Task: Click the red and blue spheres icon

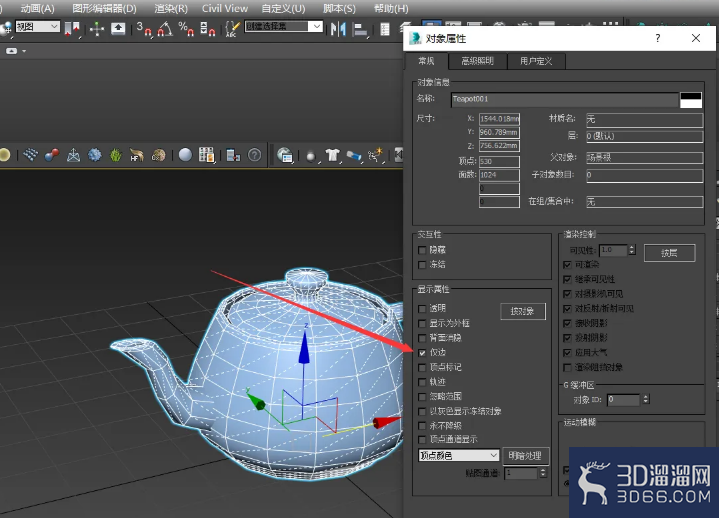Action: click(x=52, y=155)
